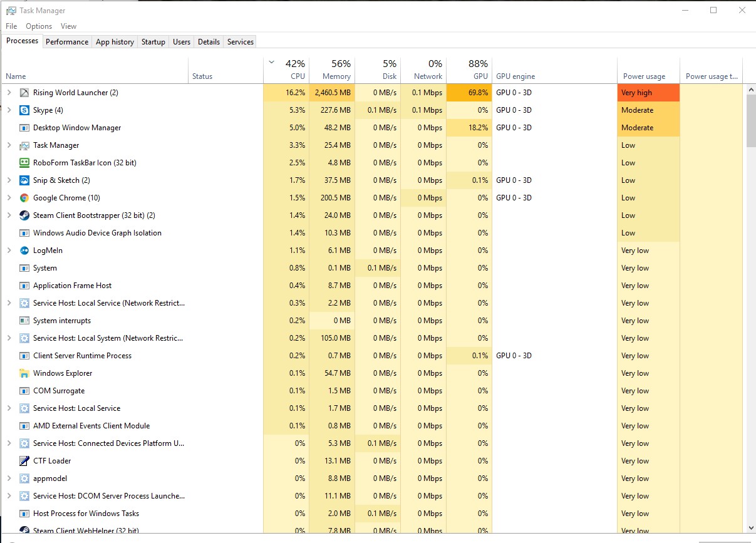This screenshot has width=756, height=543.
Task: Expand the Skype process group
Action: coord(9,110)
